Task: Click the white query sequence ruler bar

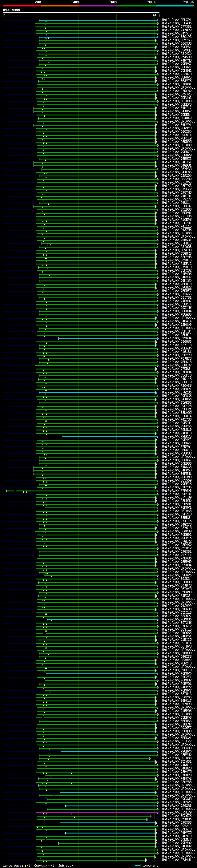Action: point(81,12)
